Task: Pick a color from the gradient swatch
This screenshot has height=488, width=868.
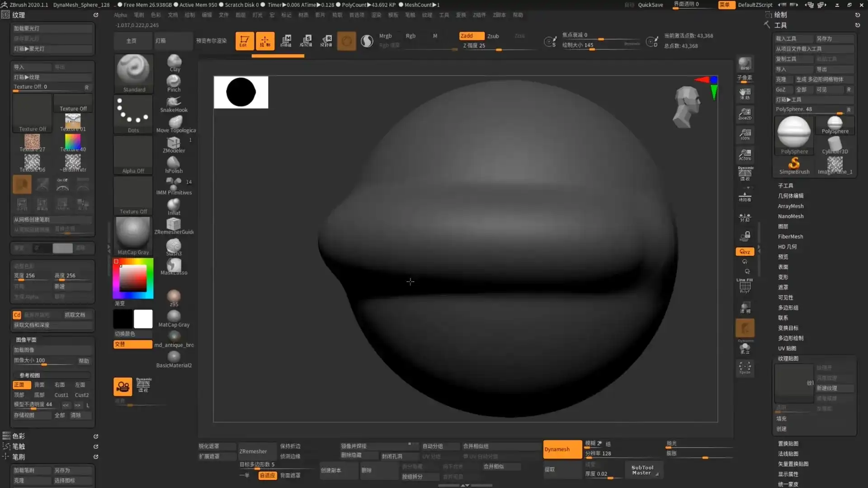Action: pyautogui.click(x=132, y=279)
